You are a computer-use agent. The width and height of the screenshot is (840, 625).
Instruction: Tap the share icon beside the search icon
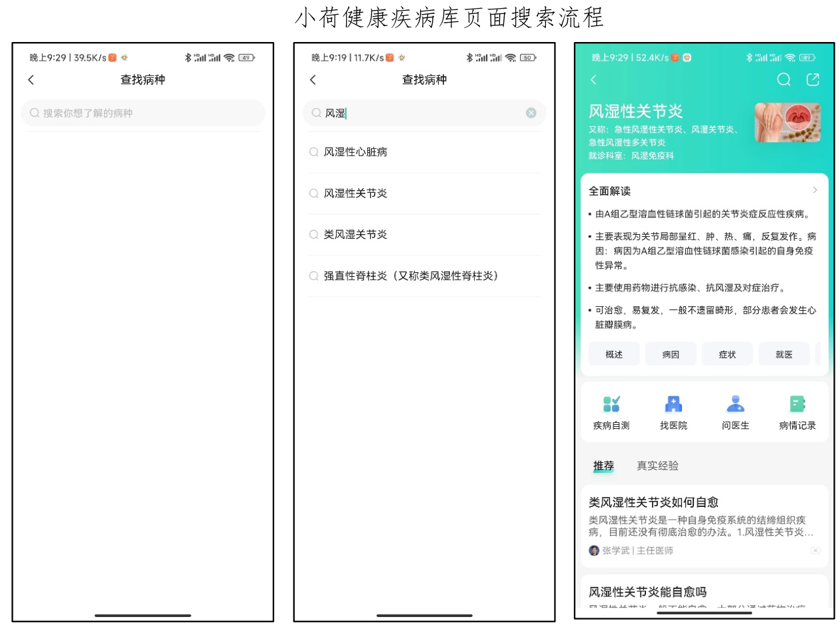(x=813, y=80)
